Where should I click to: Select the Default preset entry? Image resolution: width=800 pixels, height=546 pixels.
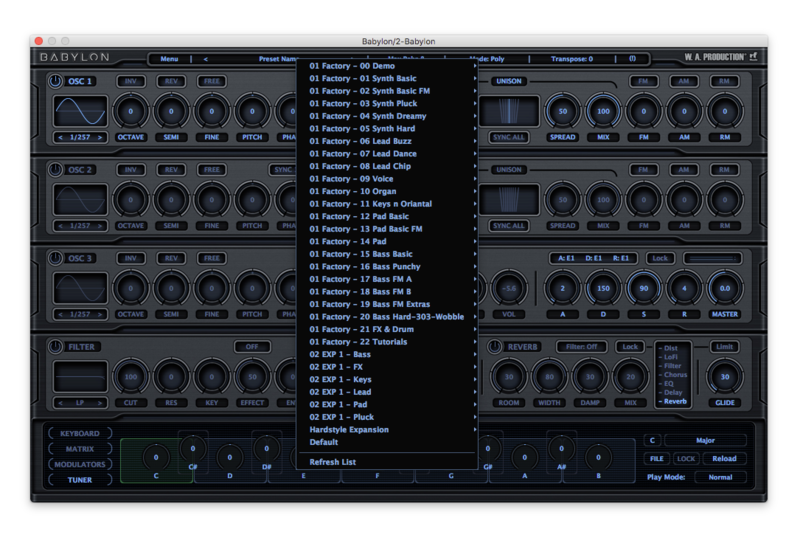point(324,442)
